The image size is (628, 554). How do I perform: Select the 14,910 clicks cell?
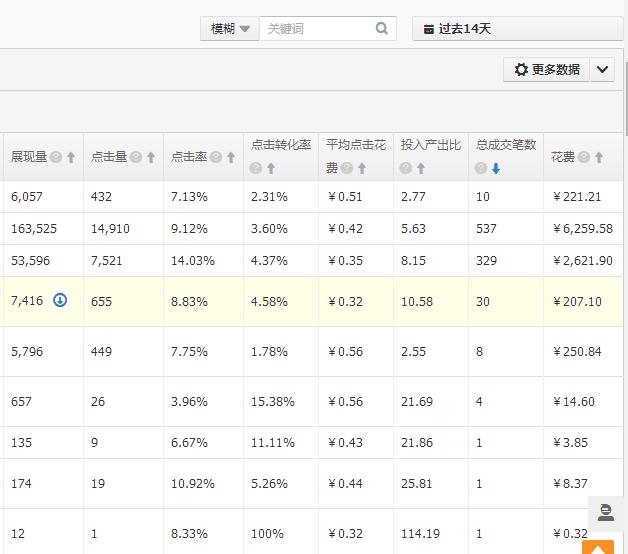click(123, 229)
